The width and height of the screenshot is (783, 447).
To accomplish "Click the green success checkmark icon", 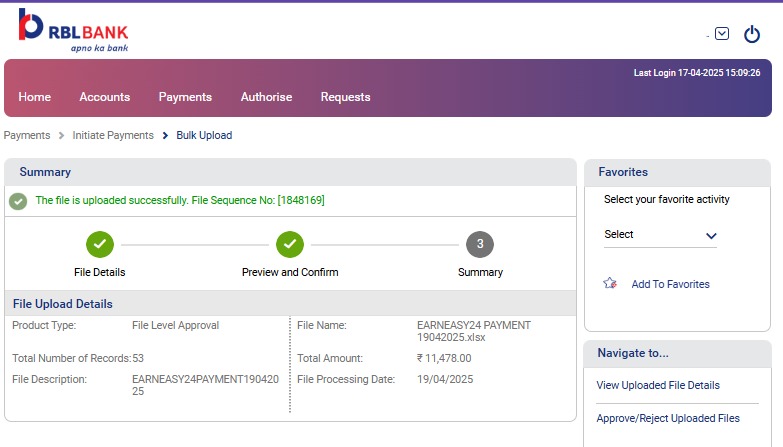I will click(x=18, y=201).
